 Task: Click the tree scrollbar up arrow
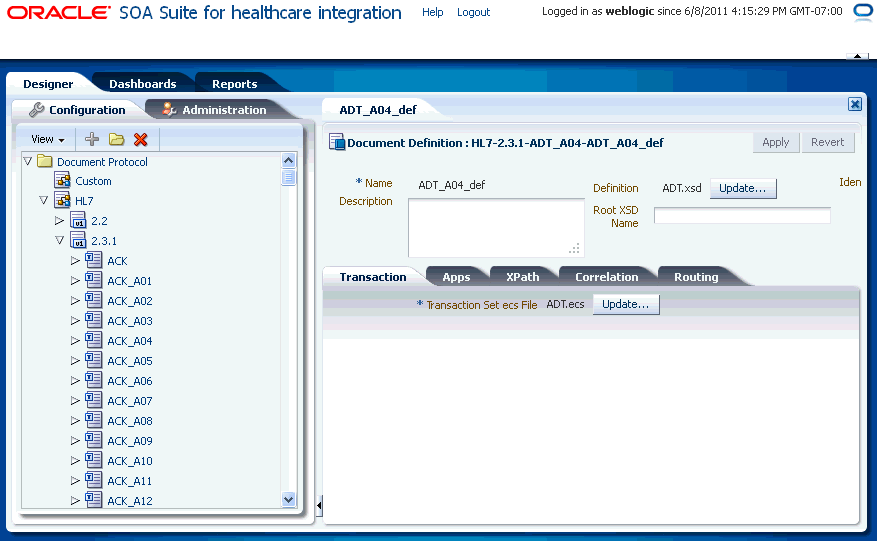289,161
